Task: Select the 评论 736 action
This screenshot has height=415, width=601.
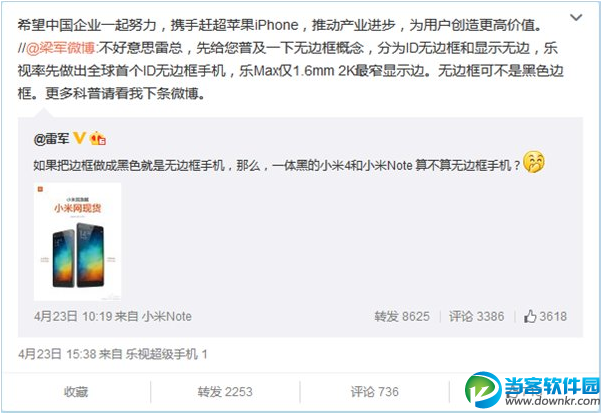Action: click(x=374, y=392)
